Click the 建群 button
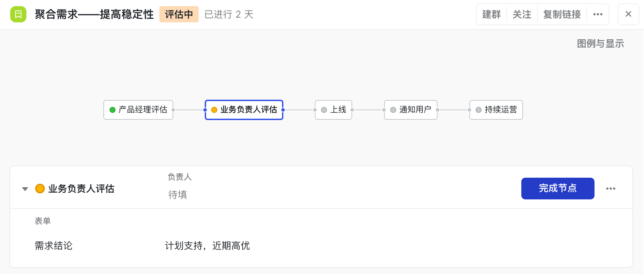This screenshot has height=274, width=644. coord(491,14)
